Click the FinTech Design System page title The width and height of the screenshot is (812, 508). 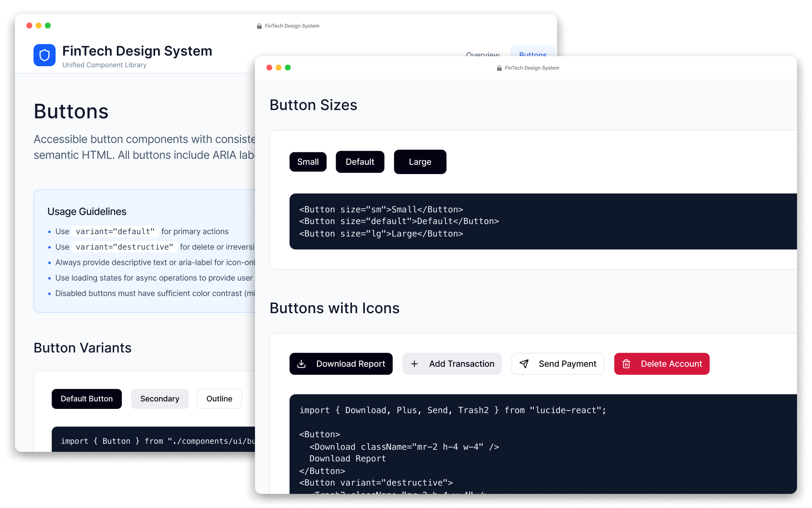coord(137,51)
